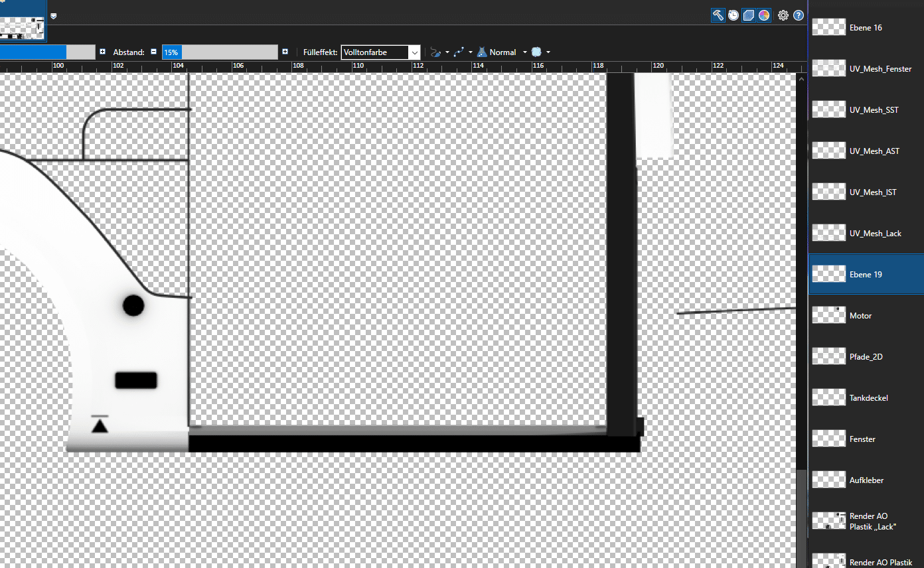Toggle the Layers window icon
This screenshot has height=568, width=924.
(x=749, y=15)
